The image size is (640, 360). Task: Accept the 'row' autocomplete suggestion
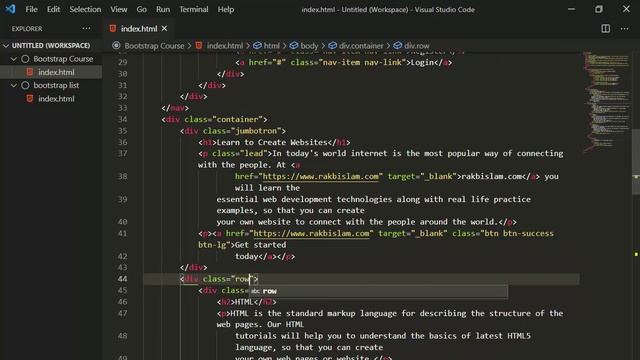[x=378, y=291]
